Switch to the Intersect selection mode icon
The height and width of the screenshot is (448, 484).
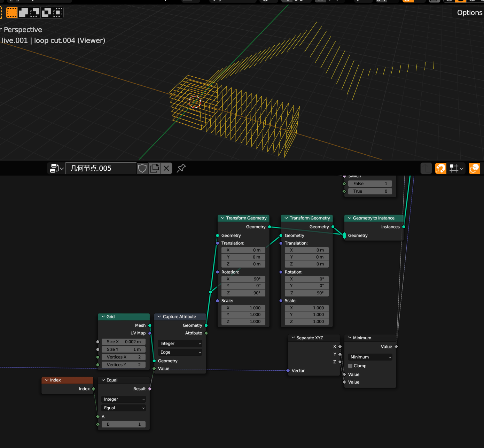pyautogui.click(x=58, y=13)
